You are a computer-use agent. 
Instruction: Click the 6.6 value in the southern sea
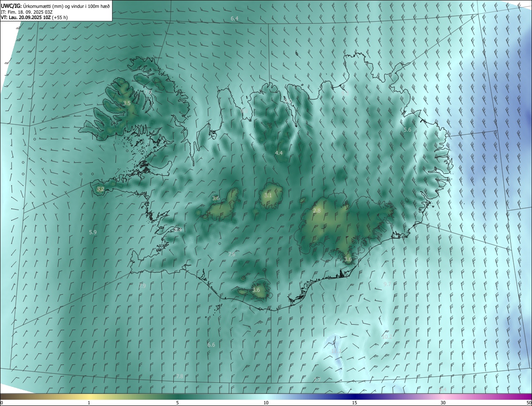point(211,345)
